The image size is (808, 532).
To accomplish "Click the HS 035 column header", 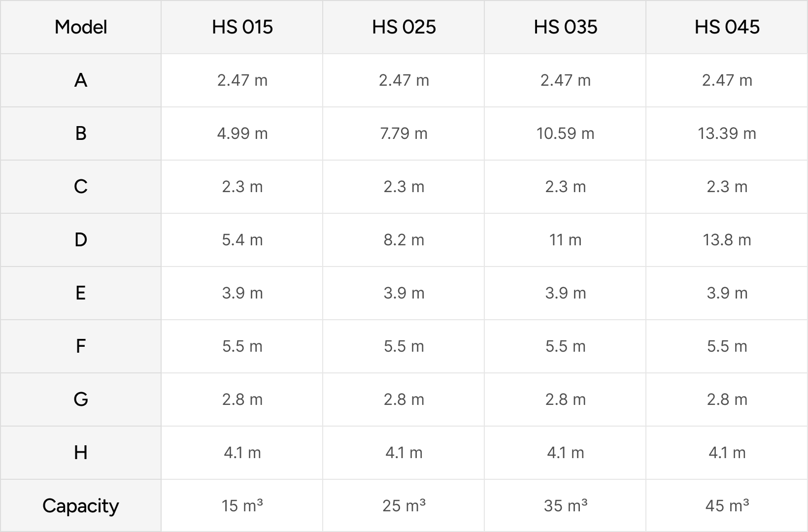I will [x=565, y=27].
